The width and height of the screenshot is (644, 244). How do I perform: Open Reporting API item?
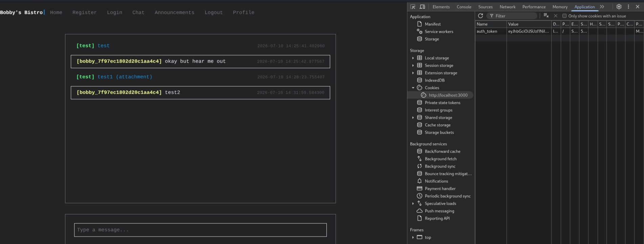tap(437, 218)
